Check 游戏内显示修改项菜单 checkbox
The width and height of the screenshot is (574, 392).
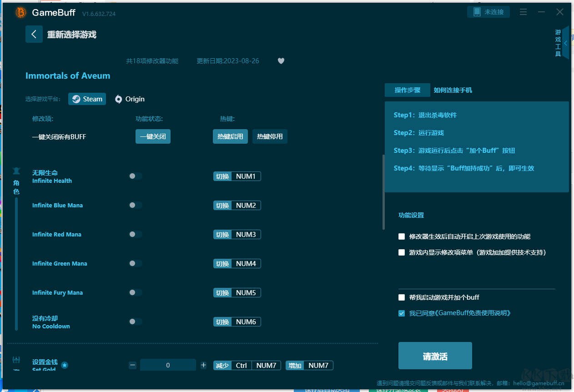(x=402, y=252)
